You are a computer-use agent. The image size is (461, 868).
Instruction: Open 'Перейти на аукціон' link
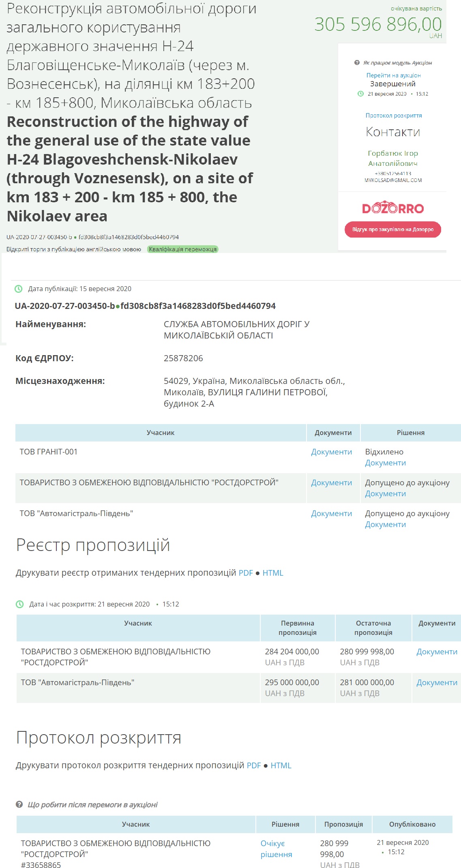(393, 75)
